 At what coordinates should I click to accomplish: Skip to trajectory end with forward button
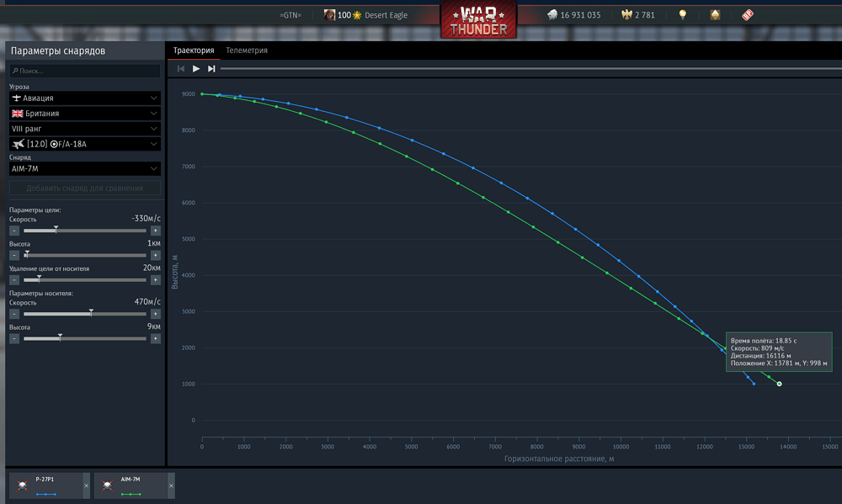point(211,69)
